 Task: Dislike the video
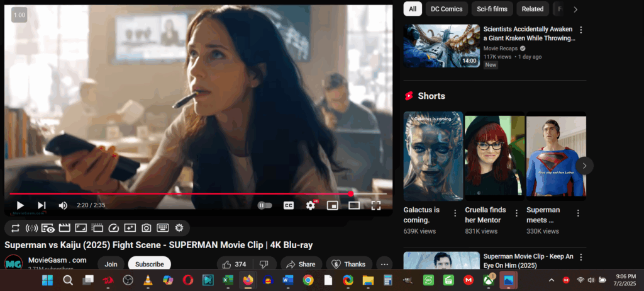click(264, 265)
